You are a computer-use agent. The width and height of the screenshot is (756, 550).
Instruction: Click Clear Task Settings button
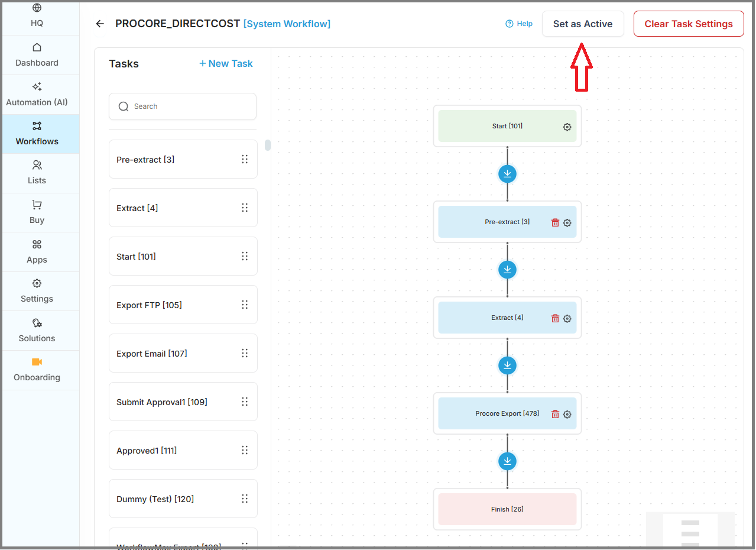689,24
